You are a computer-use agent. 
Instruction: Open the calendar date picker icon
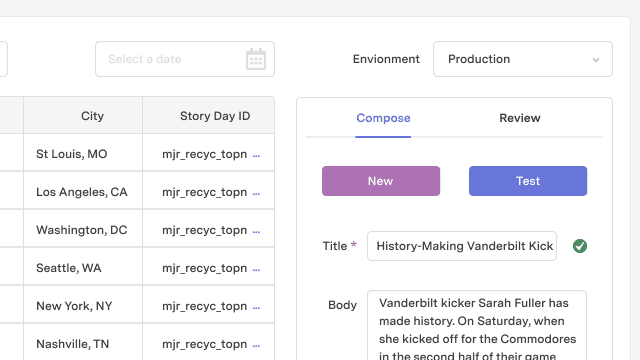(x=256, y=59)
